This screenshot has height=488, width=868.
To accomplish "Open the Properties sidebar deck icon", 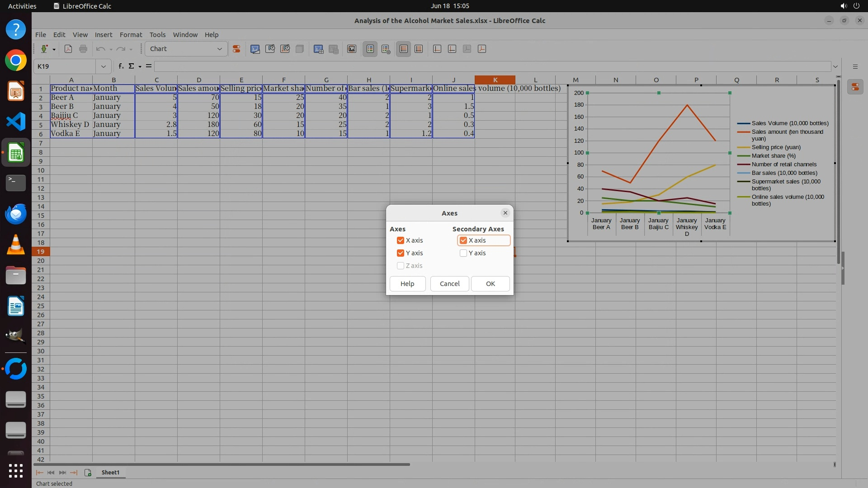I will pyautogui.click(x=855, y=87).
